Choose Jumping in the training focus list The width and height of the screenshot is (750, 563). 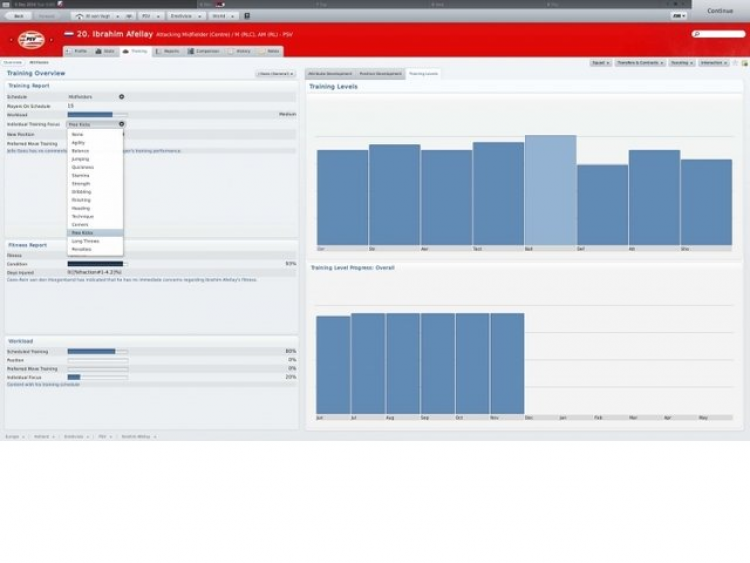(95, 159)
